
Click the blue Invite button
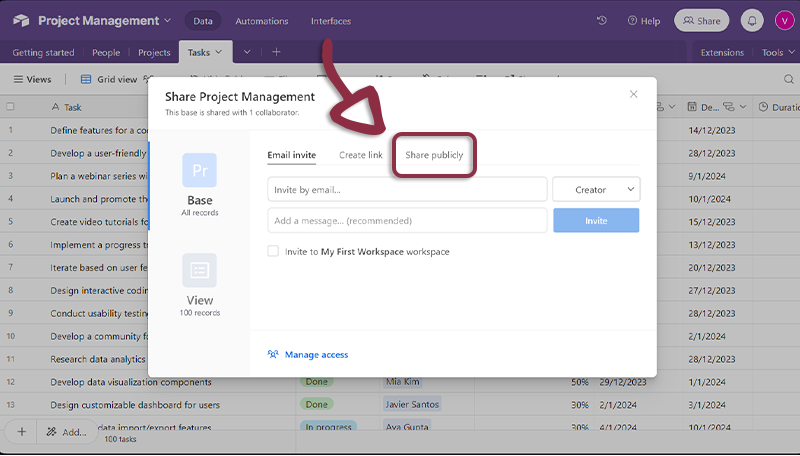596,220
